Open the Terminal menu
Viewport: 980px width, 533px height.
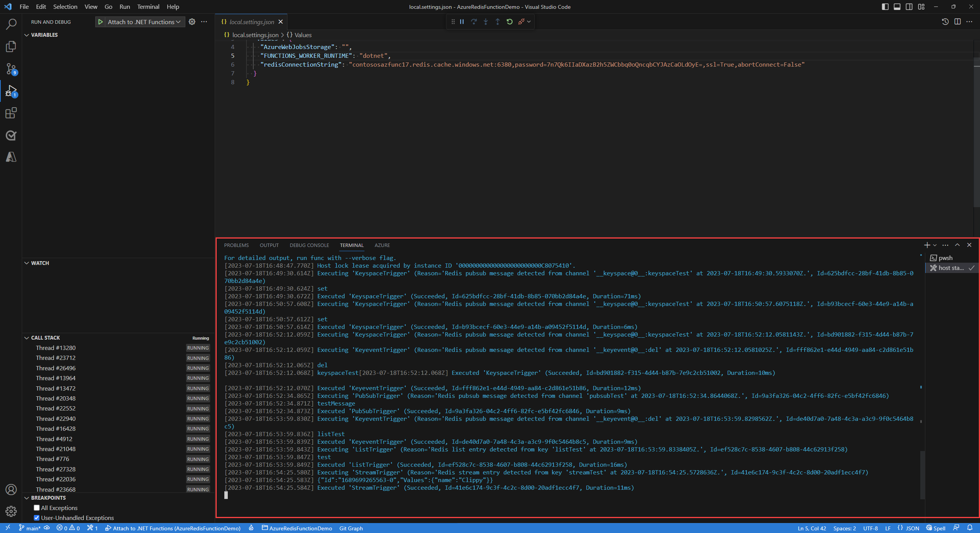pos(148,7)
